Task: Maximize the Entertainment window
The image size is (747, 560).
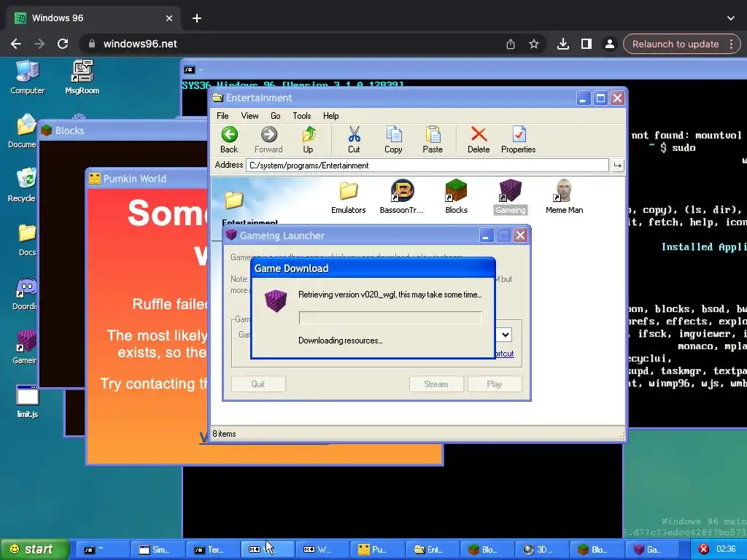Action: click(x=600, y=98)
